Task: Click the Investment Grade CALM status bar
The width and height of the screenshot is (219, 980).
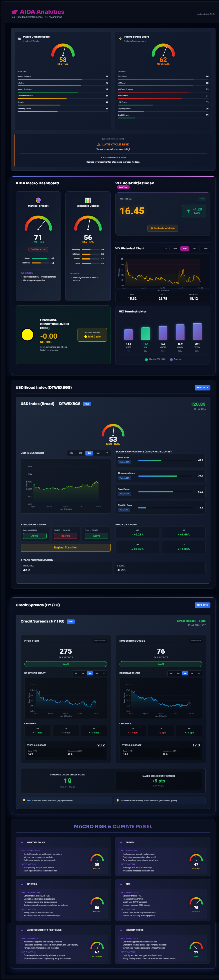Action: coord(161,664)
